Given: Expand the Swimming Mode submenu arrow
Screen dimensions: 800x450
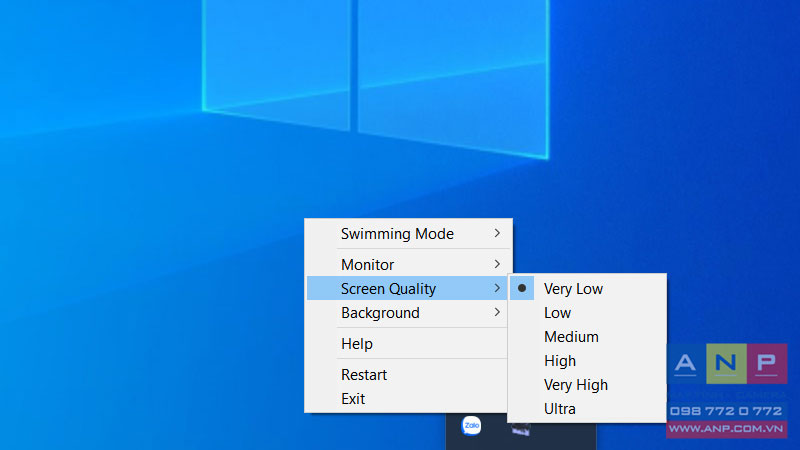Looking at the screenshot, I should pos(497,233).
